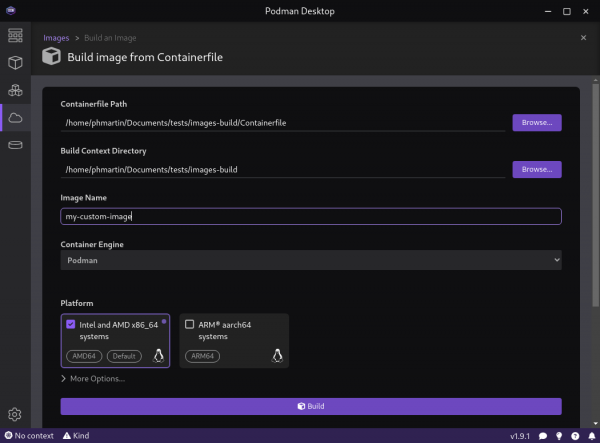Click the Build button
The image size is (600, 443).
tap(311, 406)
